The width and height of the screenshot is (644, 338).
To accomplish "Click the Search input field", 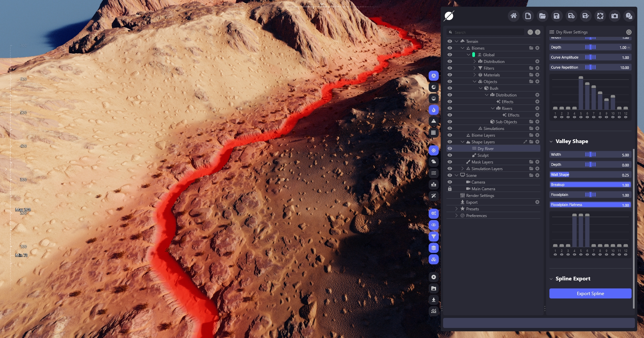I will coord(488,32).
